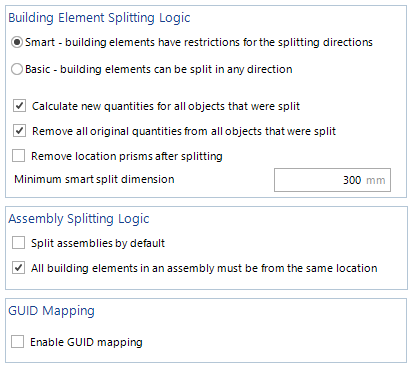Tick the Enable GUID mapping checkbox
The image size is (410, 367).
pyautogui.click(x=17, y=342)
